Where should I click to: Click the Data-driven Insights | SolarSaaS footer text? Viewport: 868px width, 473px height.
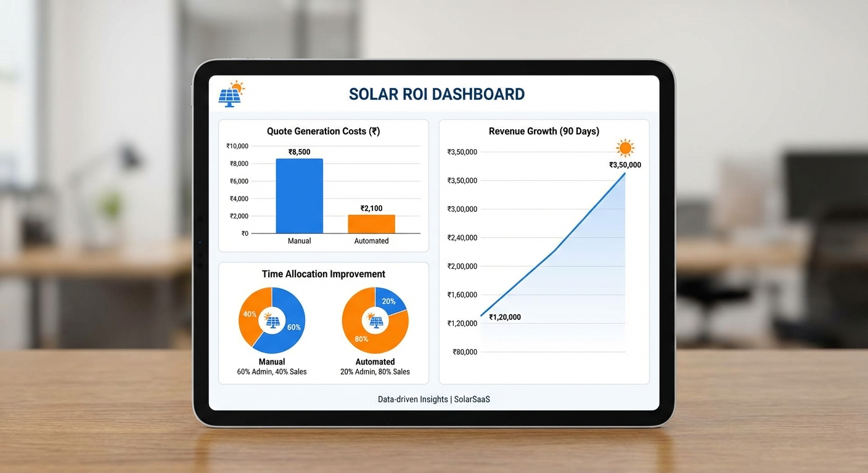tap(433, 399)
